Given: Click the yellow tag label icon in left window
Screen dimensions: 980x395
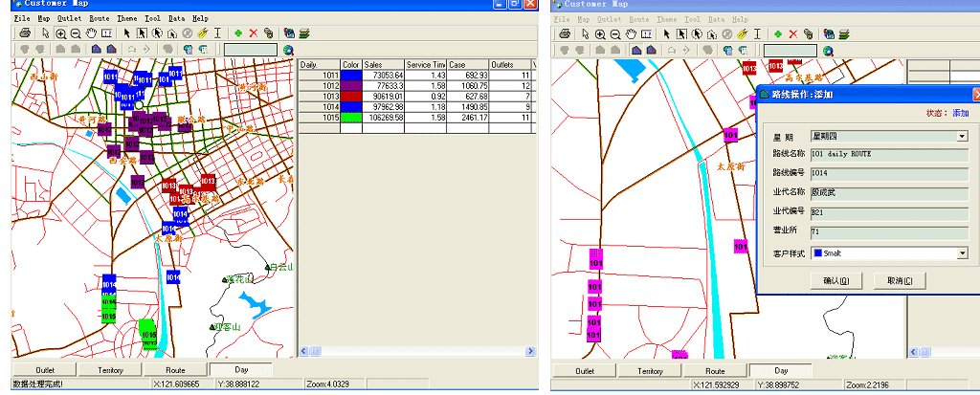Looking at the screenshot, I should pos(203,33).
